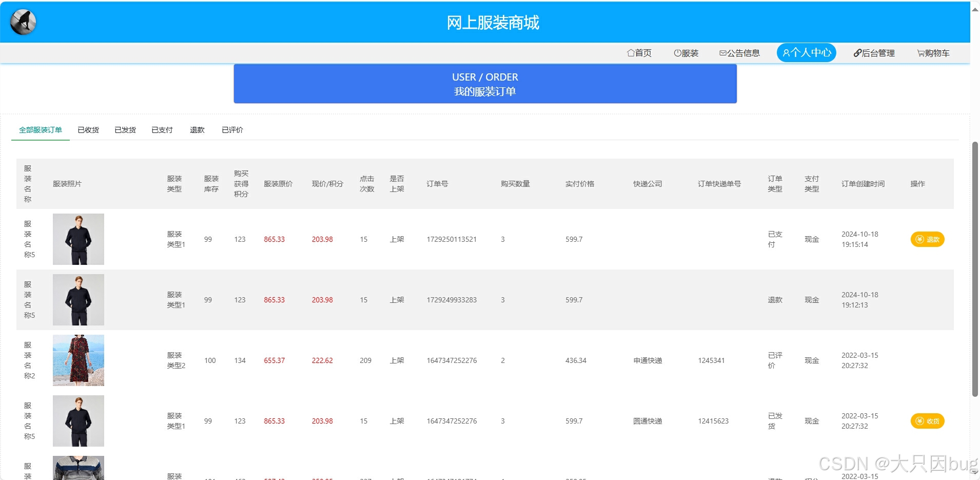Open the 购物车 shopping cart

(x=933, y=53)
